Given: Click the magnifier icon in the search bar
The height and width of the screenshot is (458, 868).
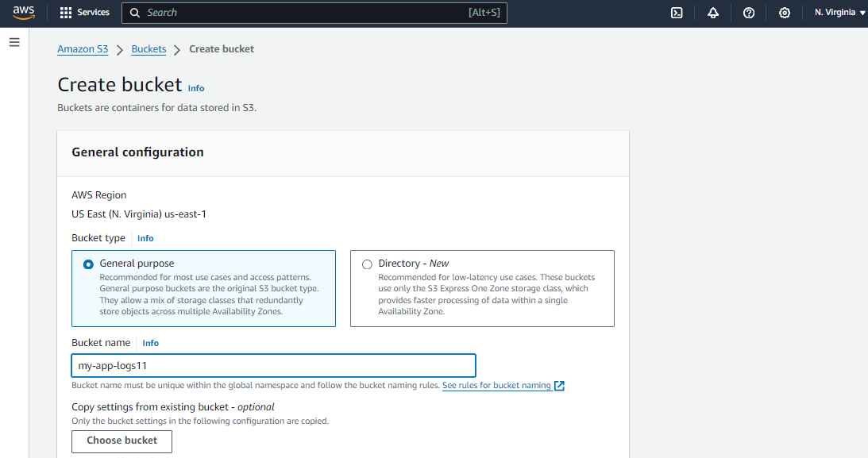Looking at the screenshot, I should [x=134, y=13].
